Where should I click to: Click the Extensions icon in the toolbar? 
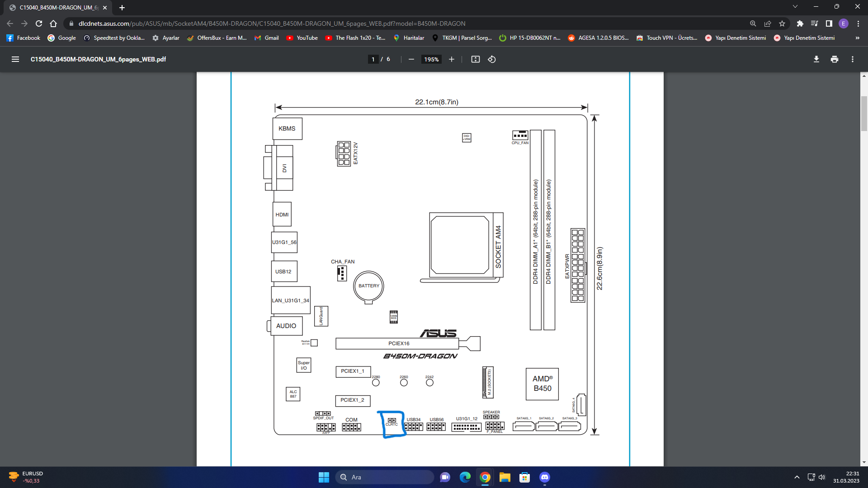799,23
